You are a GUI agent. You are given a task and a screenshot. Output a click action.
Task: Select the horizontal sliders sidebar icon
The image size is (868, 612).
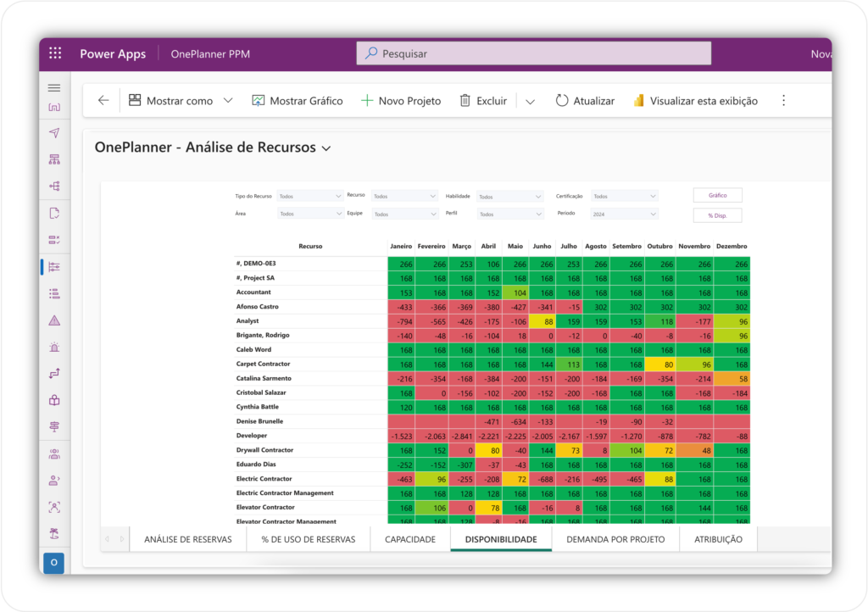pos(54,267)
